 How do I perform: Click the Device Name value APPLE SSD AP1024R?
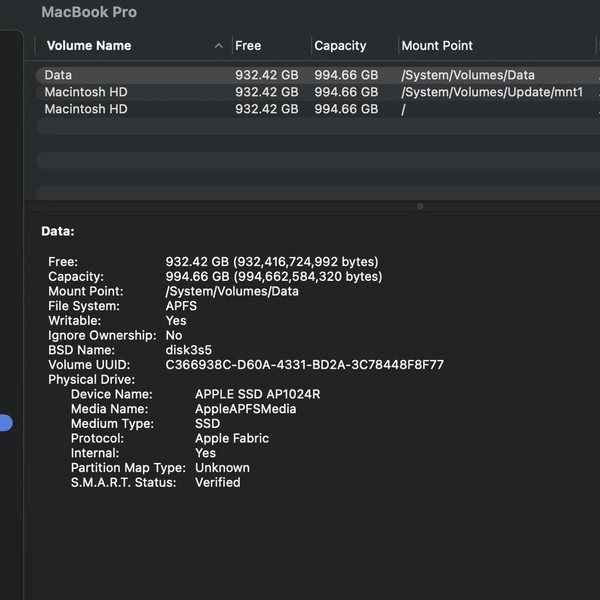coord(258,394)
